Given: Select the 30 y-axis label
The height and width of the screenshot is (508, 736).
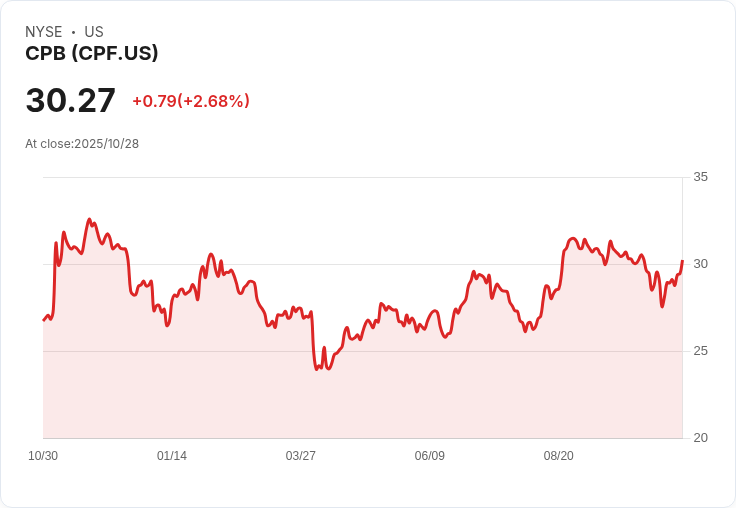Looking at the screenshot, I should pos(700,264).
